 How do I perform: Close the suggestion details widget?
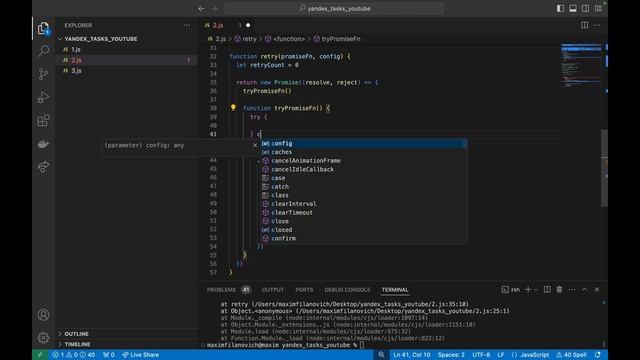[x=255, y=145]
